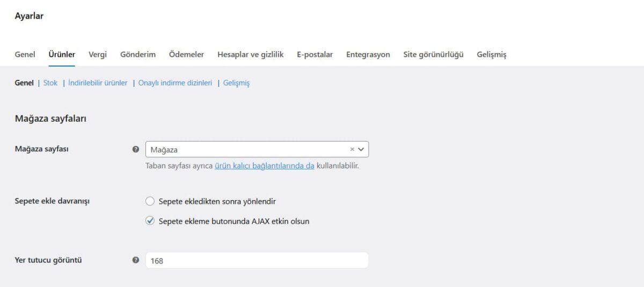Toggle AJAX sepete ekleme checkbox
The image size is (644, 287).
coord(150,221)
